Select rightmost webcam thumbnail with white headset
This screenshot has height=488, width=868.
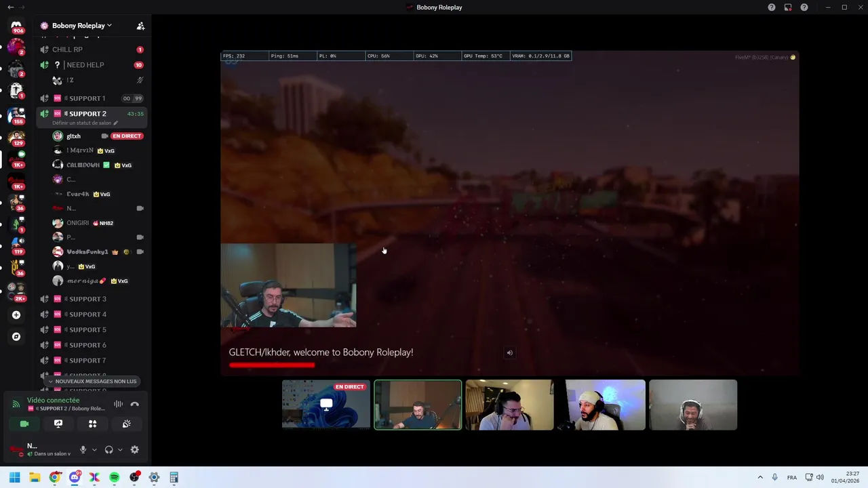click(x=693, y=405)
